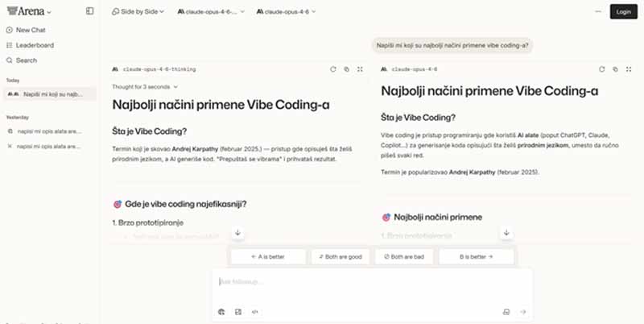The width and height of the screenshot is (644, 324).
Task: Click the Login button
Action: point(622,12)
